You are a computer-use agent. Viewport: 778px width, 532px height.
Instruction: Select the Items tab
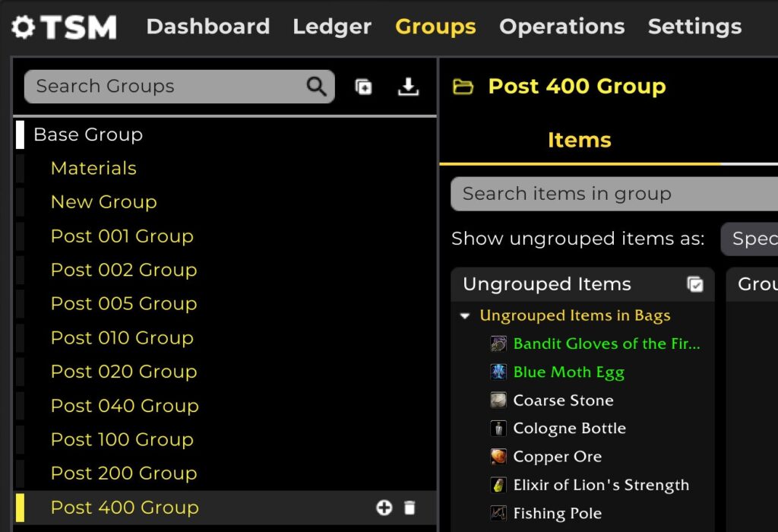579,140
